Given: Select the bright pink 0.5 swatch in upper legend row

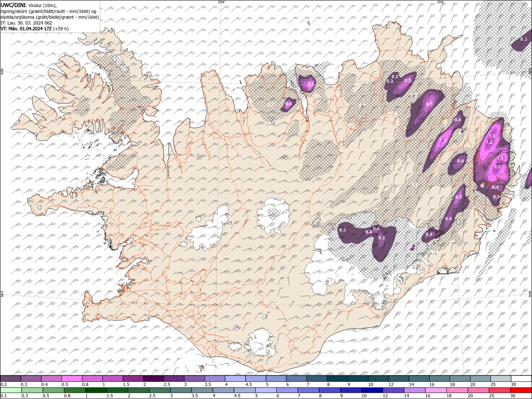Looking at the screenshot, I should (72, 379).
